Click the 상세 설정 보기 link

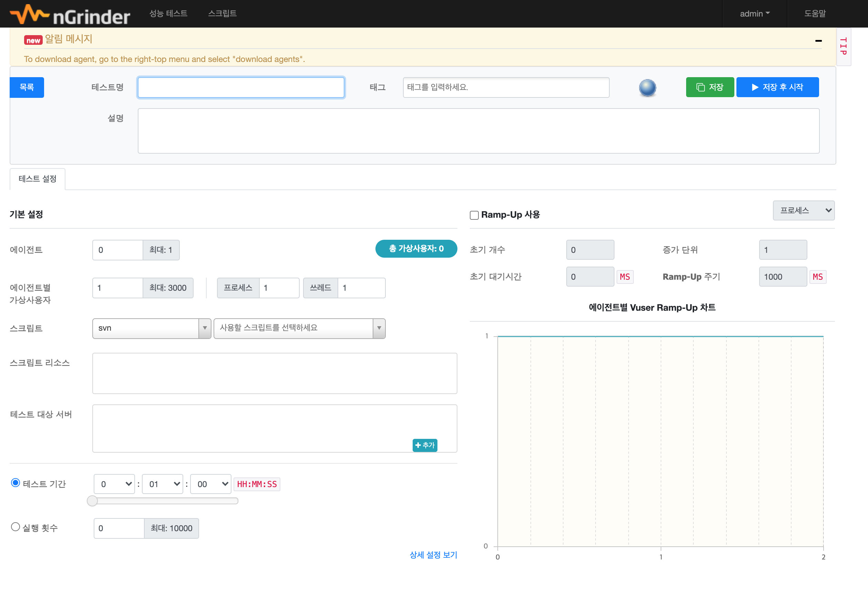pos(433,555)
